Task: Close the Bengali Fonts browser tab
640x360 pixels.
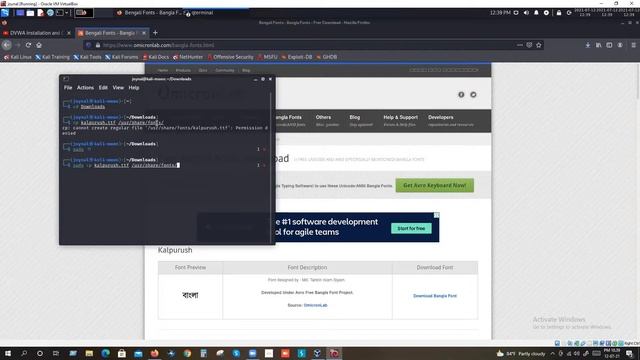Action: [144, 33]
